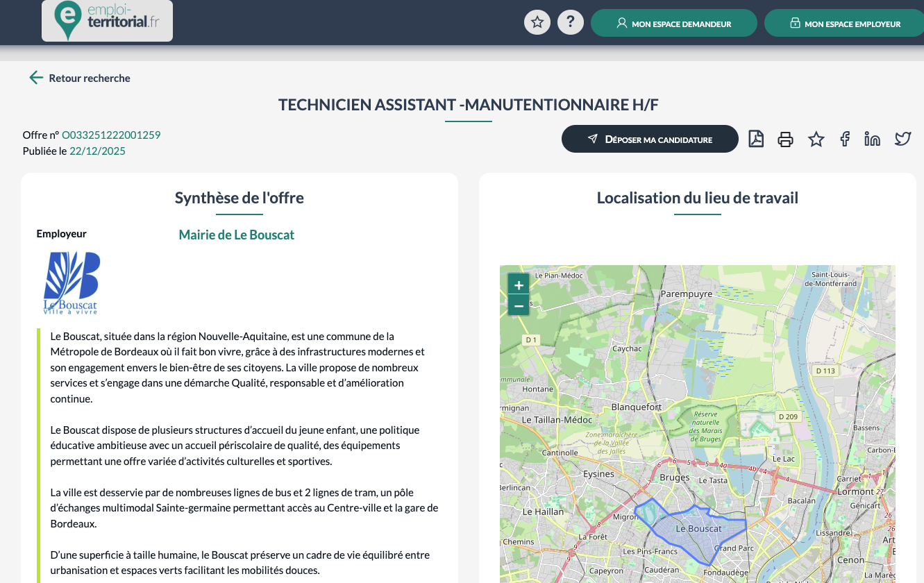Open the help question mark icon

click(x=571, y=22)
